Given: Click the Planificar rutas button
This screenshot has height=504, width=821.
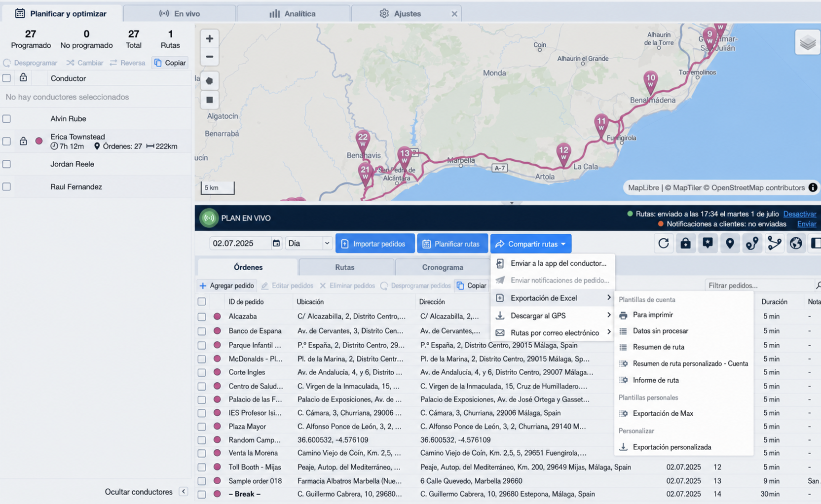Looking at the screenshot, I should point(452,244).
